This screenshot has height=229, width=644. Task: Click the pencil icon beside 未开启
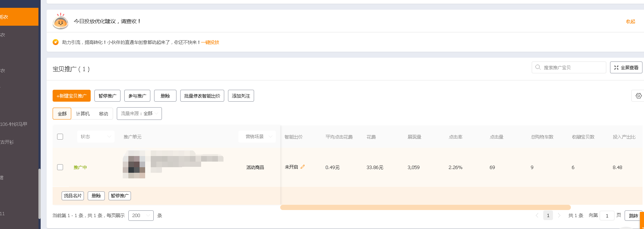[303, 167]
